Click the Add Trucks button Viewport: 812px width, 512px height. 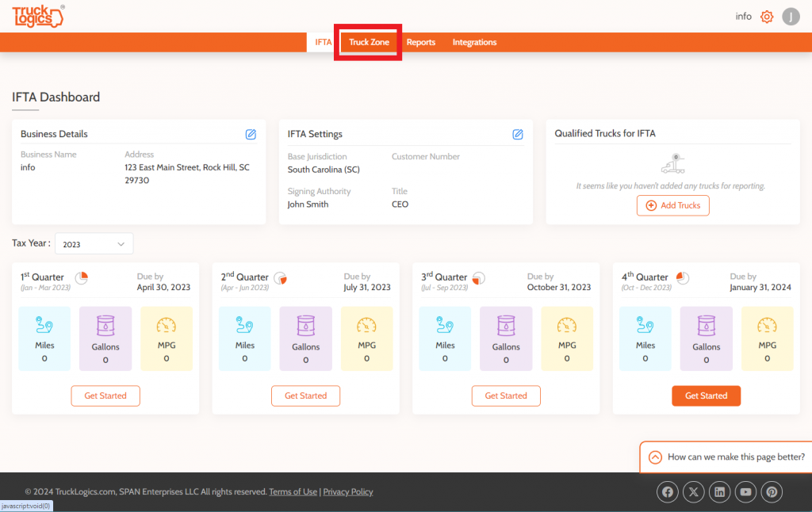click(672, 205)
